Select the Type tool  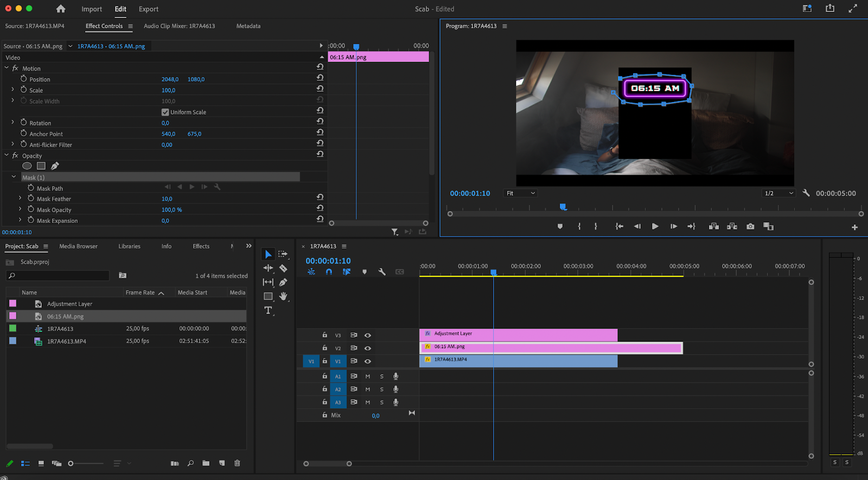pos(268,310)
